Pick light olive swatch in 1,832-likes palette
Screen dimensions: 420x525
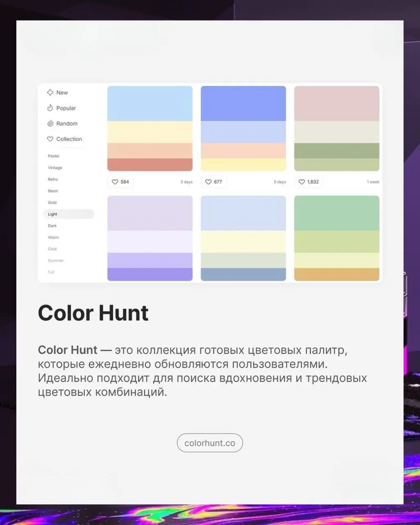[337, 165]
